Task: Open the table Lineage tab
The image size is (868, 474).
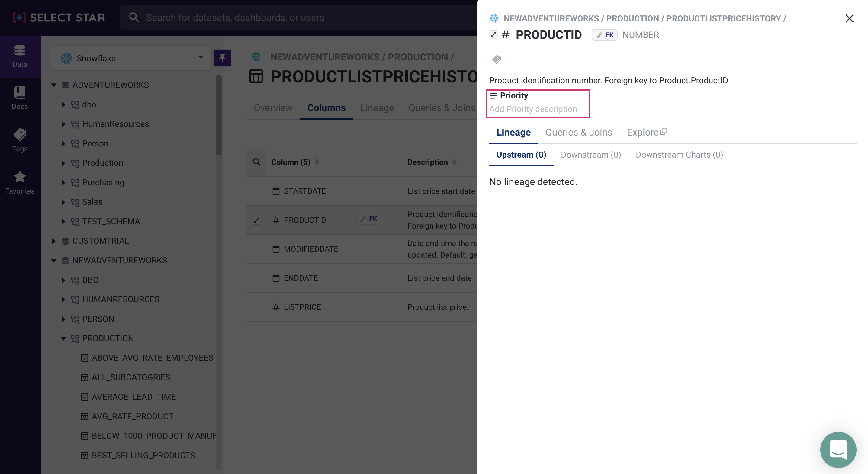Action: click(377, 108)
